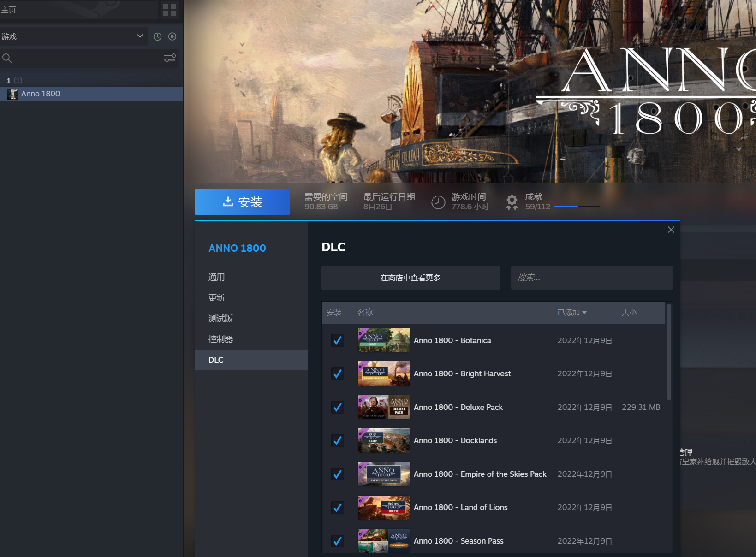Click the 229.31 MB size value

click(x=641, y=407)
